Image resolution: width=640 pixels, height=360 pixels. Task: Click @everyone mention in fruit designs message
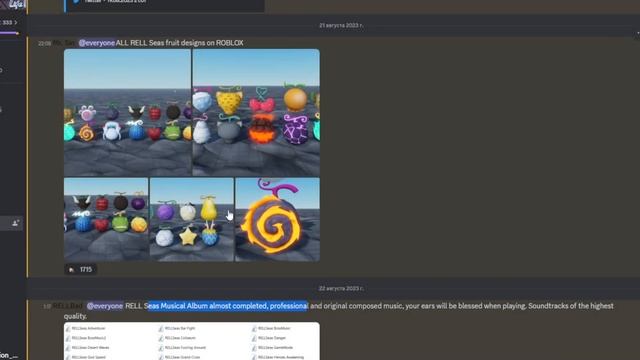coord(97,43)
